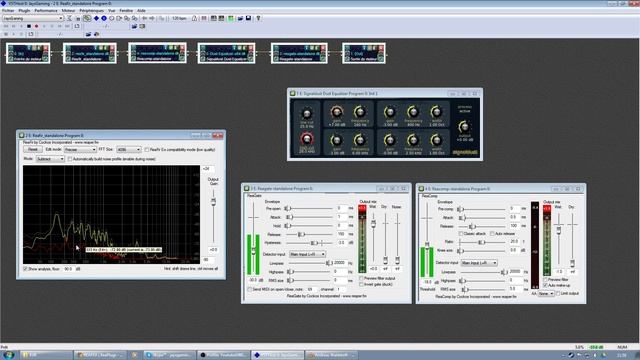Click the ReaGate Release slider handle
Screen dimensions: 640x360
[301, 234]
